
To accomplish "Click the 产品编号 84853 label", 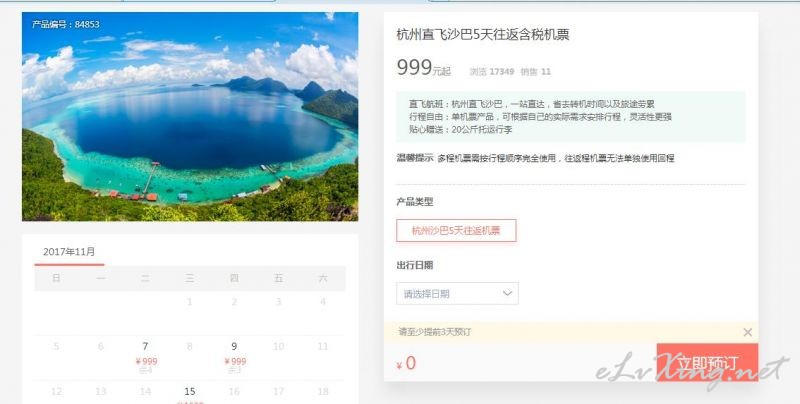I will (x=65, y=24).
